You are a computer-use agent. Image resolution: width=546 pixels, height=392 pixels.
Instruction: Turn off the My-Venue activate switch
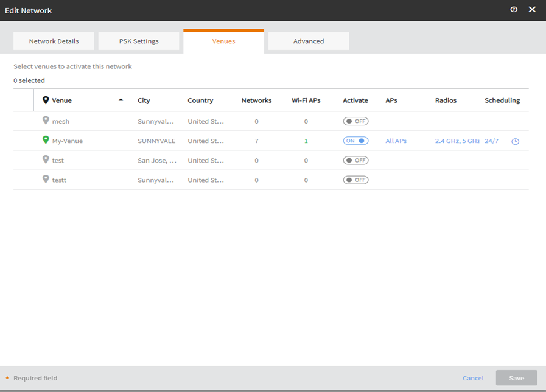click(x=355, y=141)
